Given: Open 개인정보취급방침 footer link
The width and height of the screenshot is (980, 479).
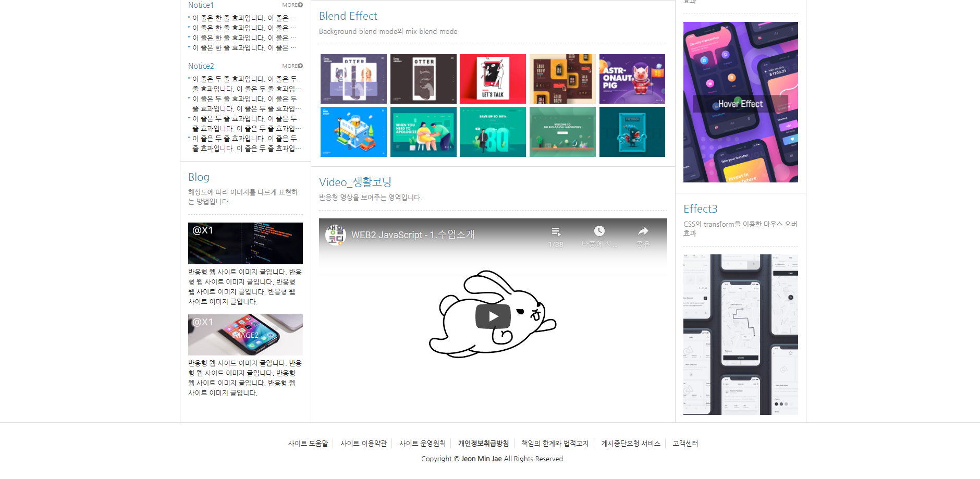Looking at the screenshot, I should coord(483,444).
